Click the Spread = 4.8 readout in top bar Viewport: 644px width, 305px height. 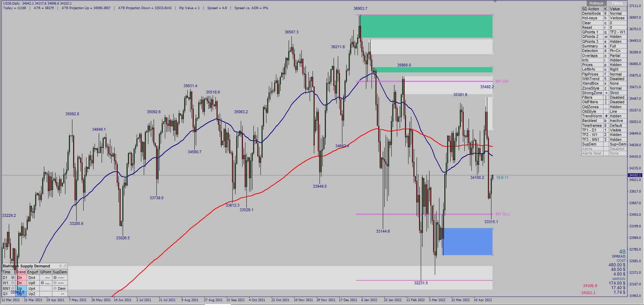point(217,8)
